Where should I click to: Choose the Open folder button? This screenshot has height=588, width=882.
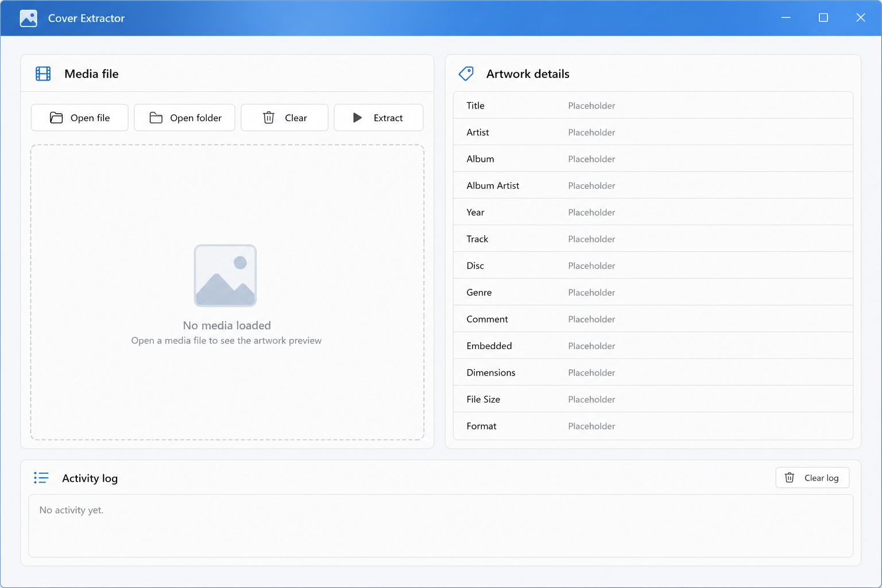click(184, 118)
